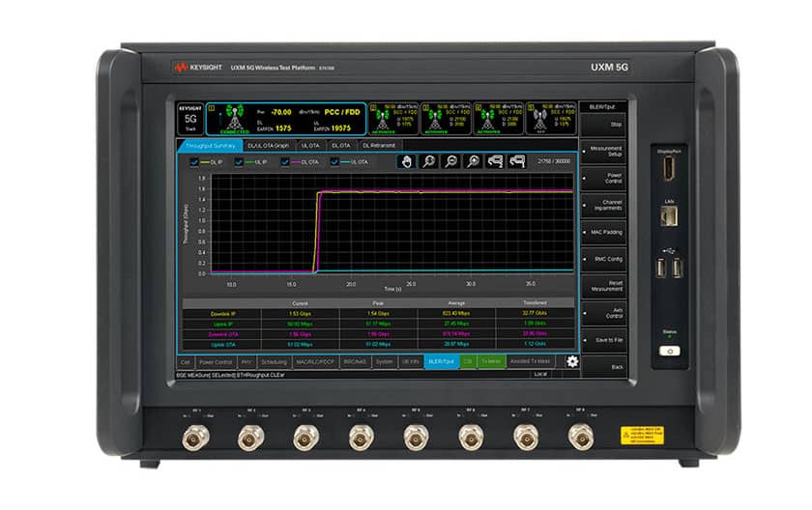Click the 5G Keysight status tile

[189, 118]
